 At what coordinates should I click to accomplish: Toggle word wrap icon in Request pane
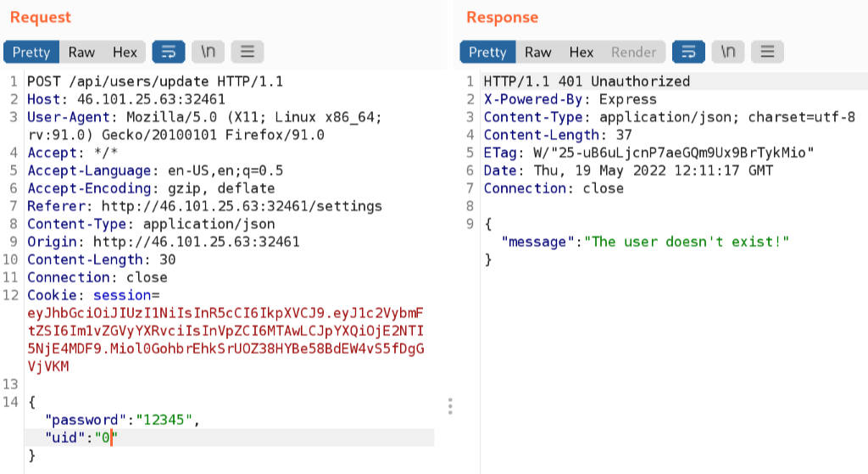[x=169, y=52]
